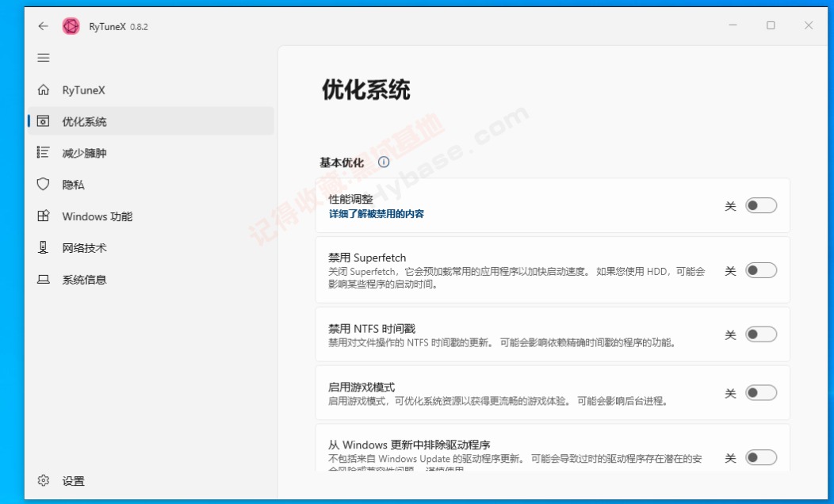Close the RyTuneX window
Viewport: 834px width, 504px height.
808,25
